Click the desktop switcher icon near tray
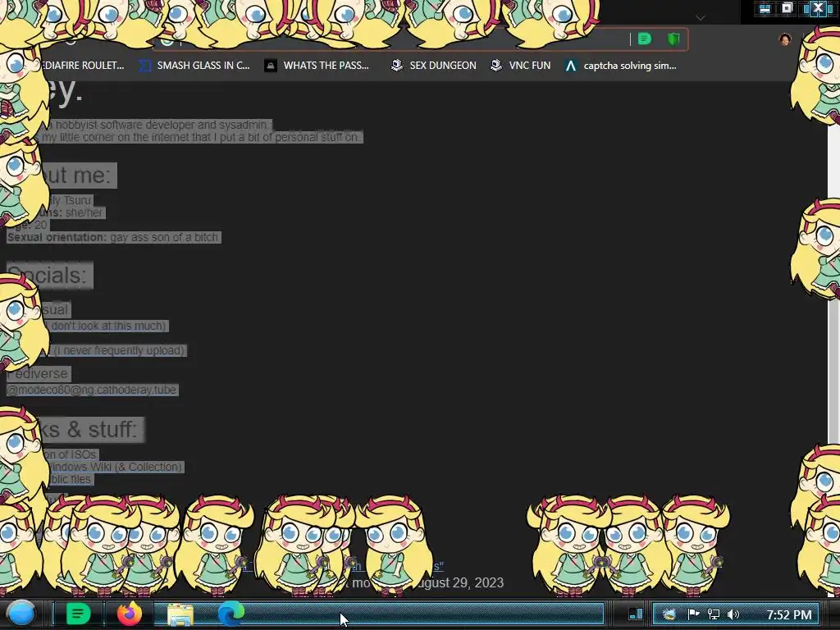Screen dimensions: 840x630 click(x=636, y=614)
